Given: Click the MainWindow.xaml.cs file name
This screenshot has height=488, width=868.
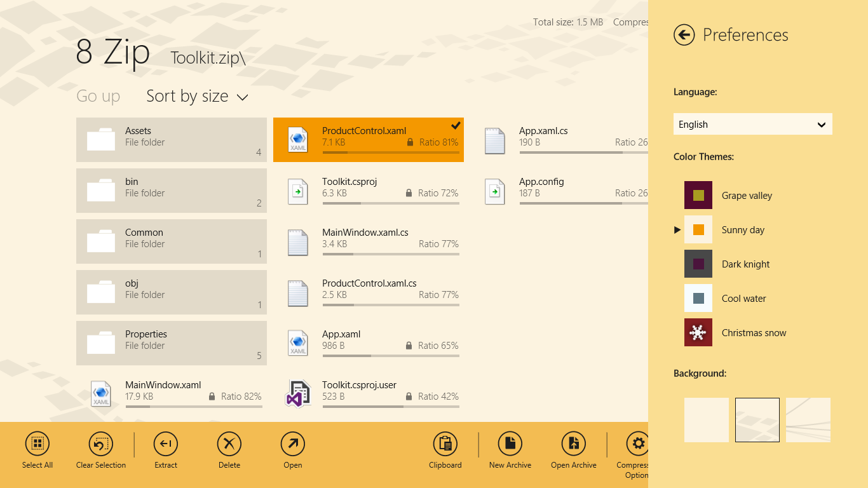Looking at the screenshot, I should 365,233.
